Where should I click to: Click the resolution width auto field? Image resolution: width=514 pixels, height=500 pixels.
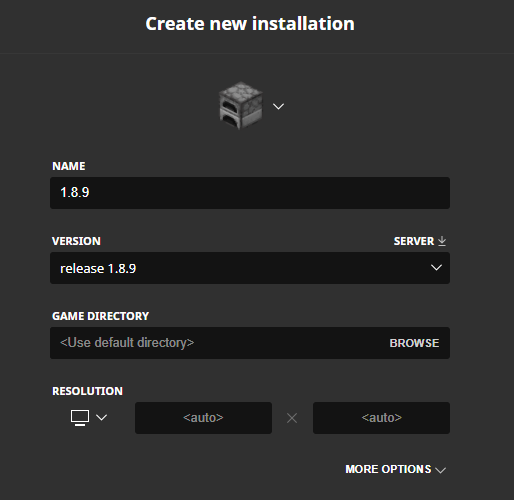point(203,418)
